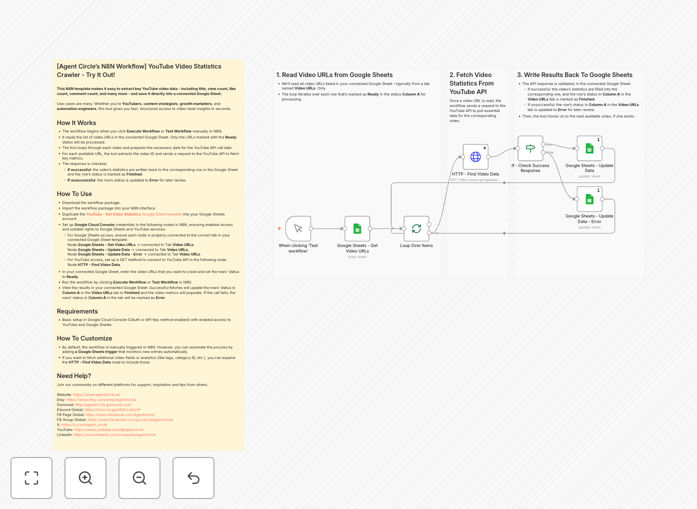Zoom in on the workflow canvas

click(x=85, y=478)
